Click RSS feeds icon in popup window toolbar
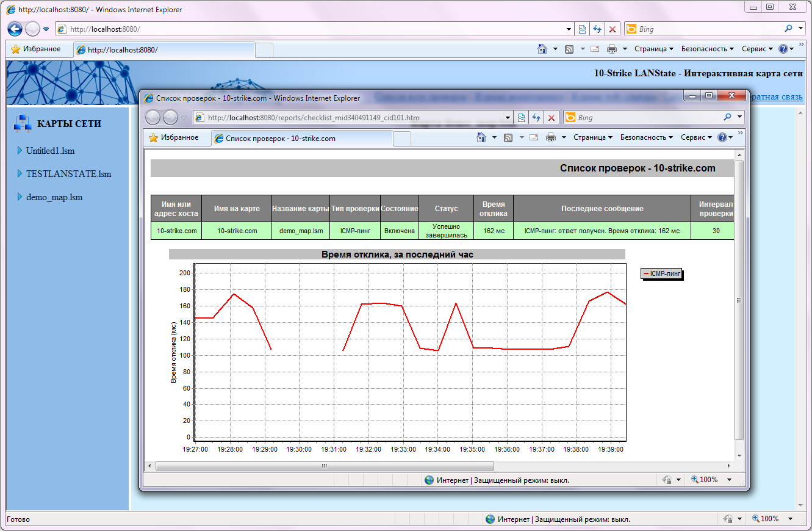The width and height of the screenshot is (812, 531). pyautogui.click(x=508, y=137)
